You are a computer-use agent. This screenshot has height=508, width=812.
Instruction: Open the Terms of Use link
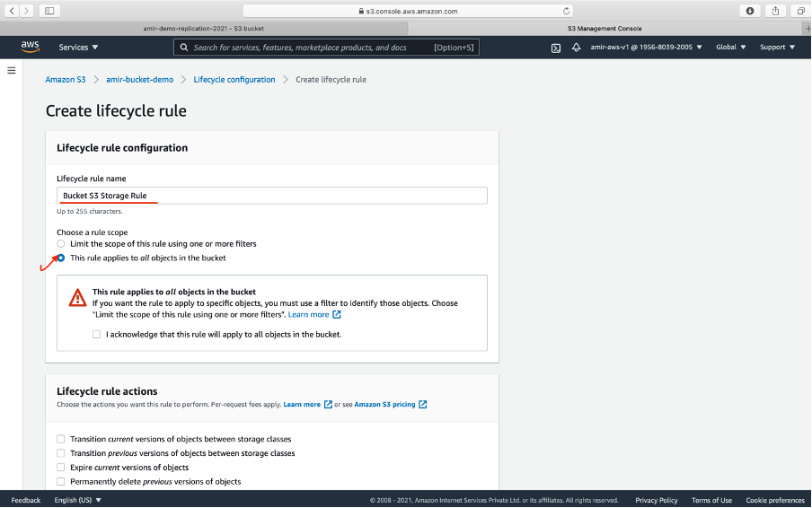pyautogui.click(x=711, y=500)
